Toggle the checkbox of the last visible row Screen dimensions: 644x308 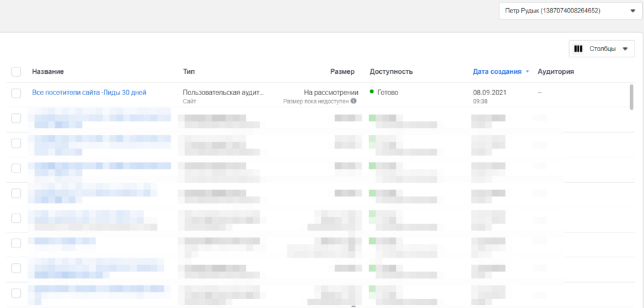point(16,293)
